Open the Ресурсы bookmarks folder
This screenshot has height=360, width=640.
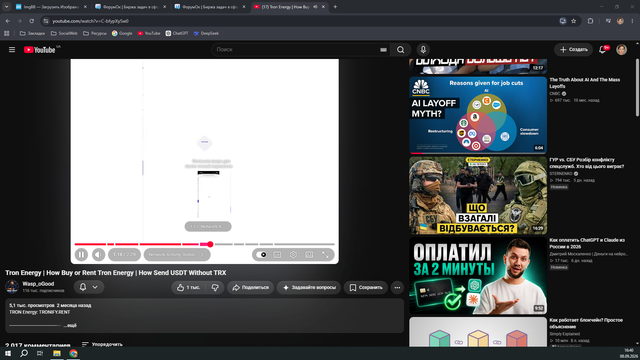(x=95, y=33)
